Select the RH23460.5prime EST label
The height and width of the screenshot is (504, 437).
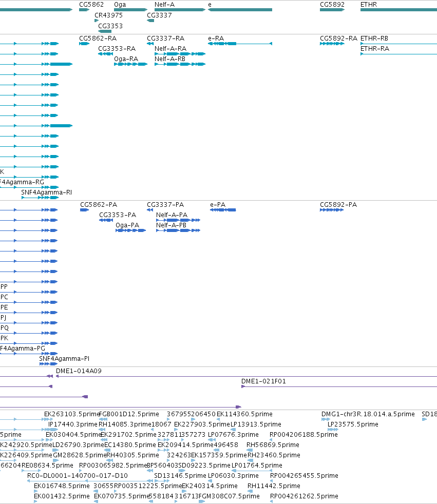274,455
